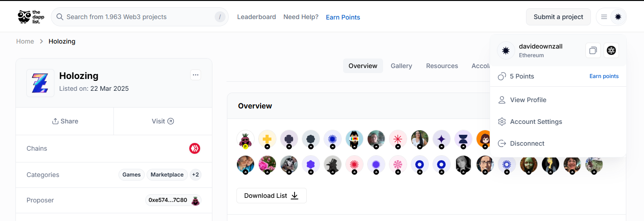The height and width of the screenshot is (221, 644).
Task: Select the red sunburst avatar
Action: 354,164
